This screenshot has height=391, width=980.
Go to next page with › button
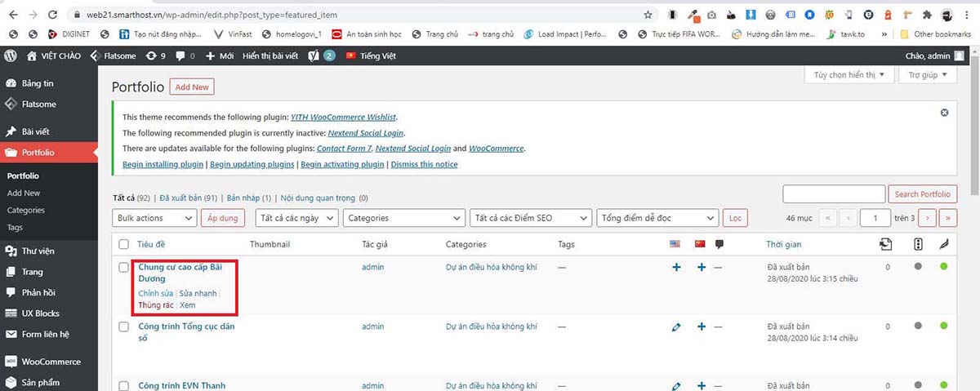coord(927,218)
